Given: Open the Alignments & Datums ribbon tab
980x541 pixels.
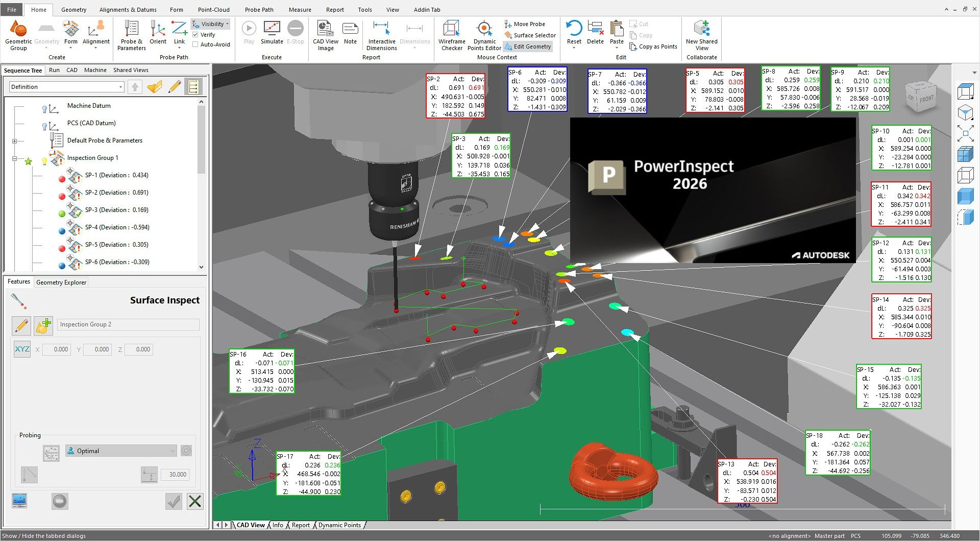Looking at the screenshot, I should pos(128,10).
